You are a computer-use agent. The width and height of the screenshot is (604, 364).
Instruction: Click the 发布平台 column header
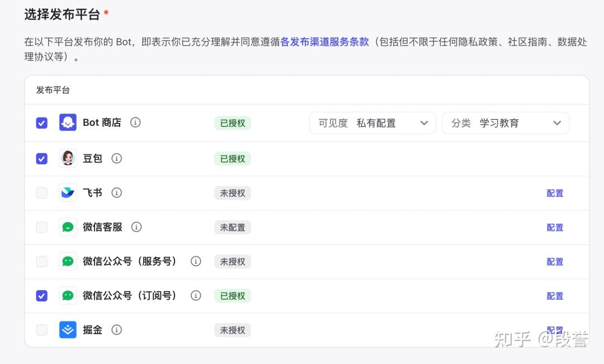(53, 90)
